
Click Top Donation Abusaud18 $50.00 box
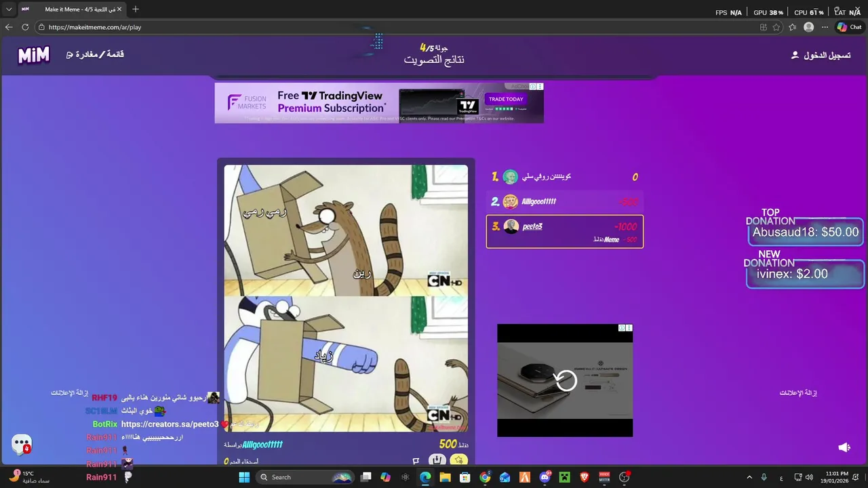tap(806, 232)
